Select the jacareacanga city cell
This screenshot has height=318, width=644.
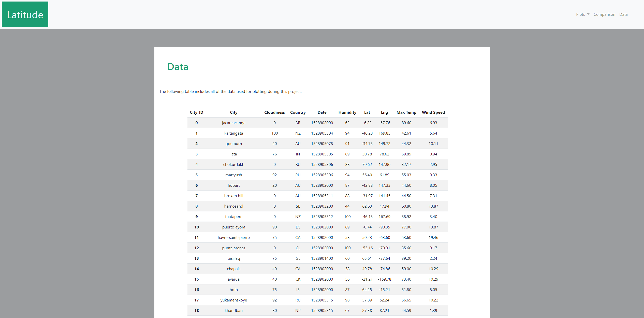[233, 123]
